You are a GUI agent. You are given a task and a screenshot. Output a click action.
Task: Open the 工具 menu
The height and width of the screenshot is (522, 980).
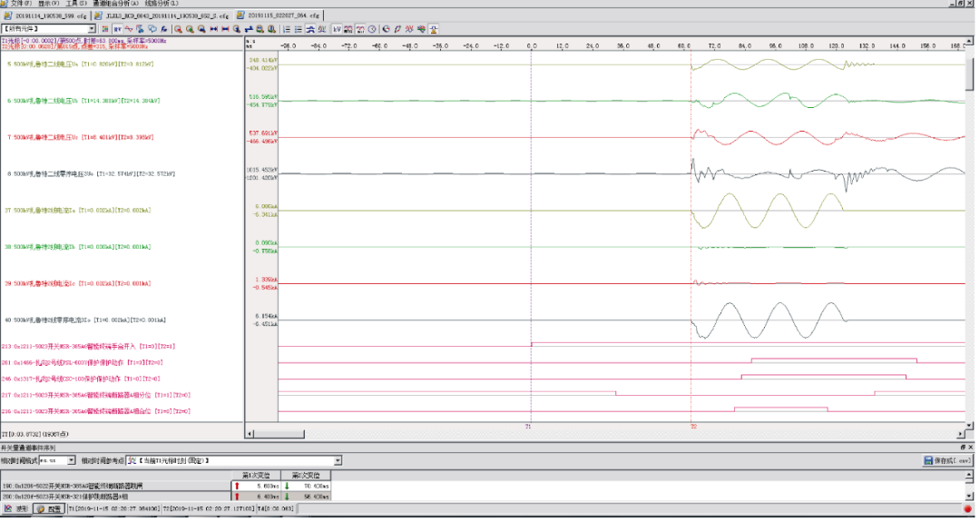76,3
